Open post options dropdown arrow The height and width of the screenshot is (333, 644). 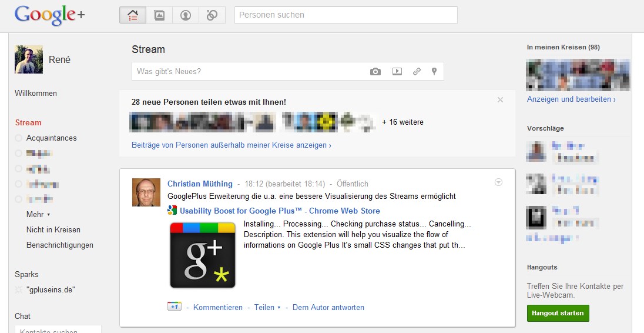[499, 182]
